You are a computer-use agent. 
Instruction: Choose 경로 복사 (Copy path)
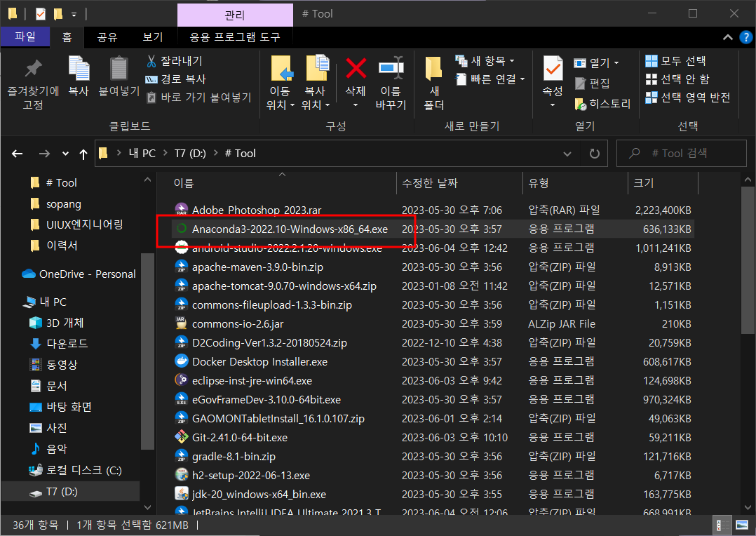click(175, 79)
